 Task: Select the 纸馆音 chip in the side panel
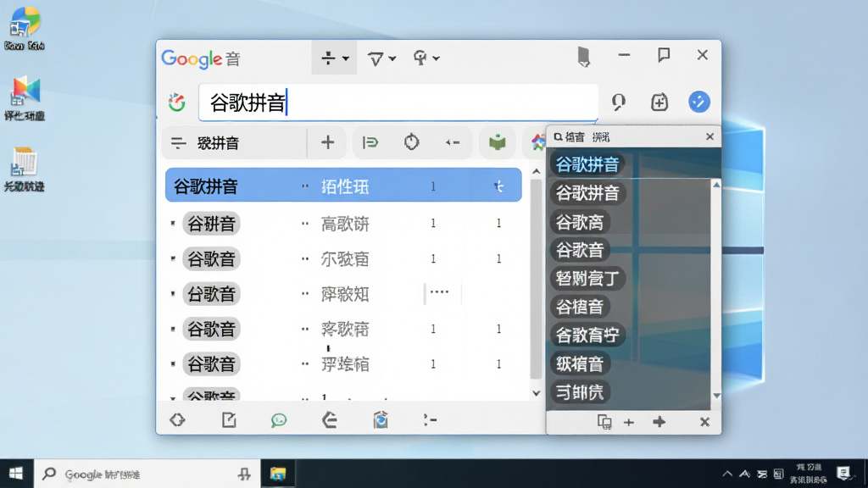click(580, 364)
